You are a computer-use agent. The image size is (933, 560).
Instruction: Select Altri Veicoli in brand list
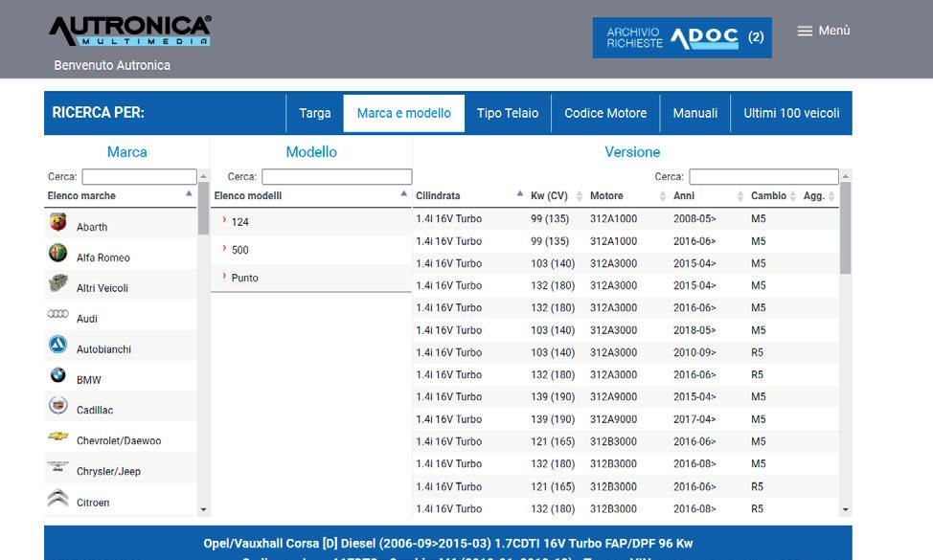click(x=102, y=288)
